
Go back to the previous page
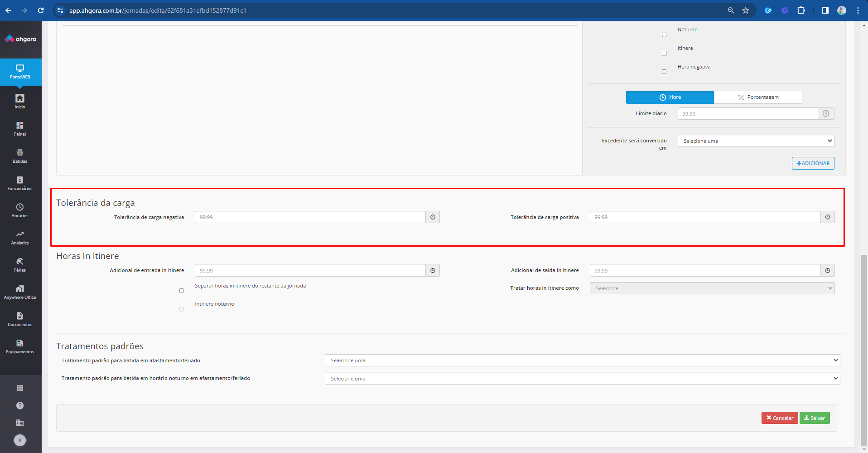[x=8, y=10]
